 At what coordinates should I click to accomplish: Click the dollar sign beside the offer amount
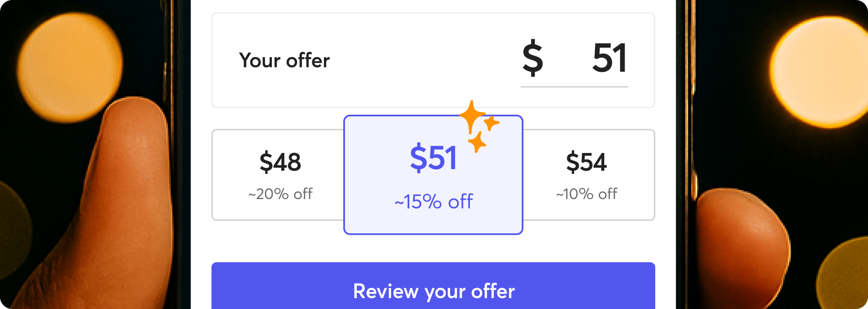tap(532, 58)
